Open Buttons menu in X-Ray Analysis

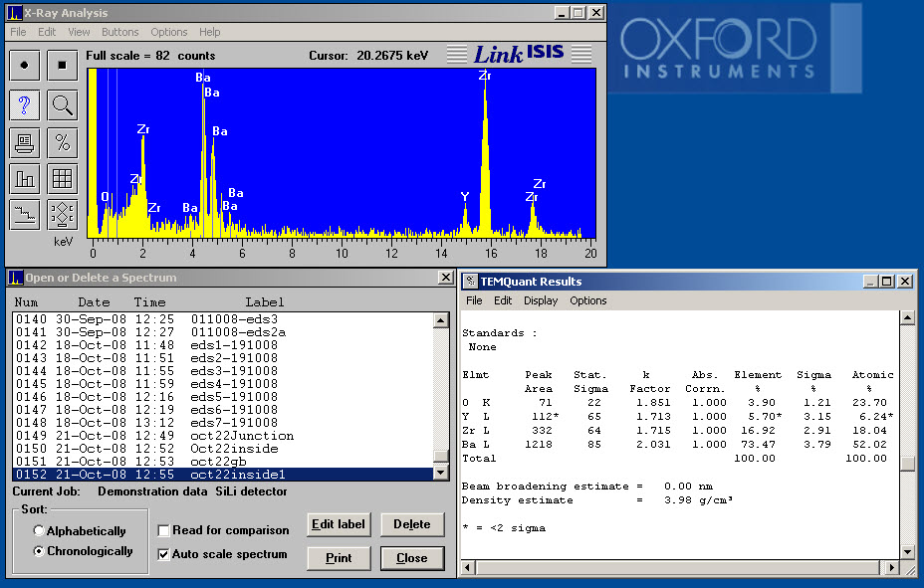click(119, 32)
